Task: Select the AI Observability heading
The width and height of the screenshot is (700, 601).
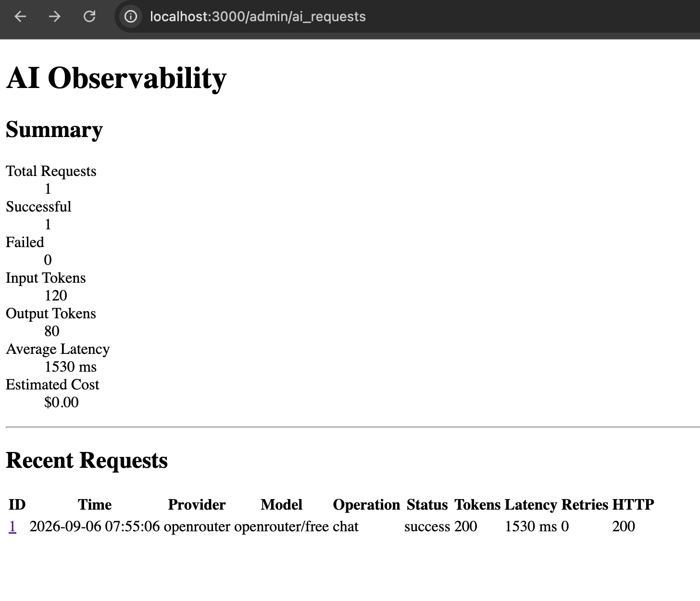Action: (116, 78)
